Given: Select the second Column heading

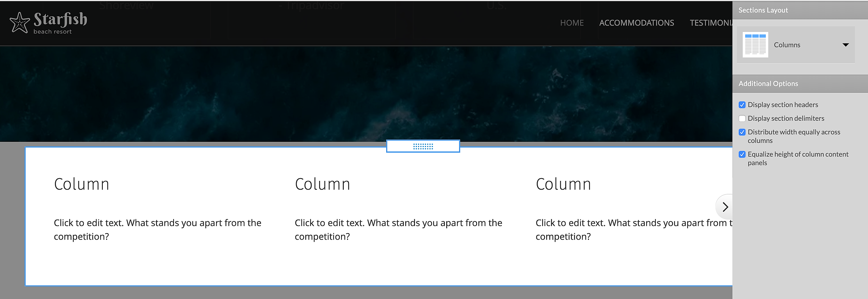Looking at the screenshot, I should point(322,184).
